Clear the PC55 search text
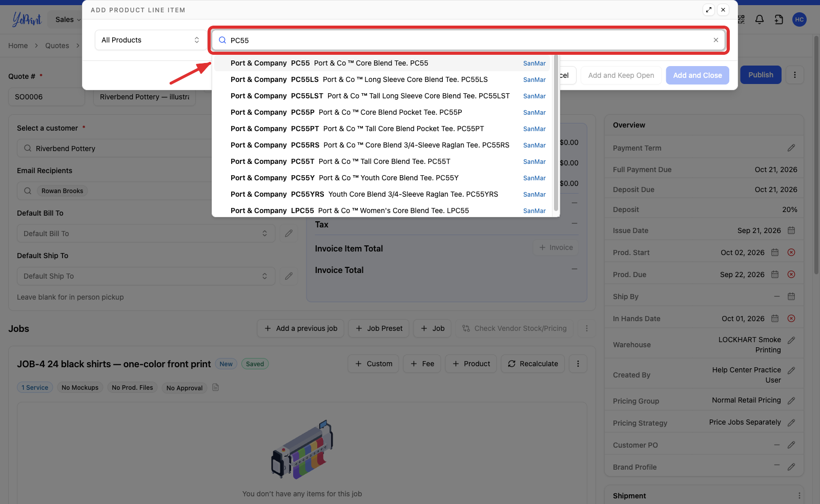The width and height of the screenshot is (820, 504). pos(716,40)
